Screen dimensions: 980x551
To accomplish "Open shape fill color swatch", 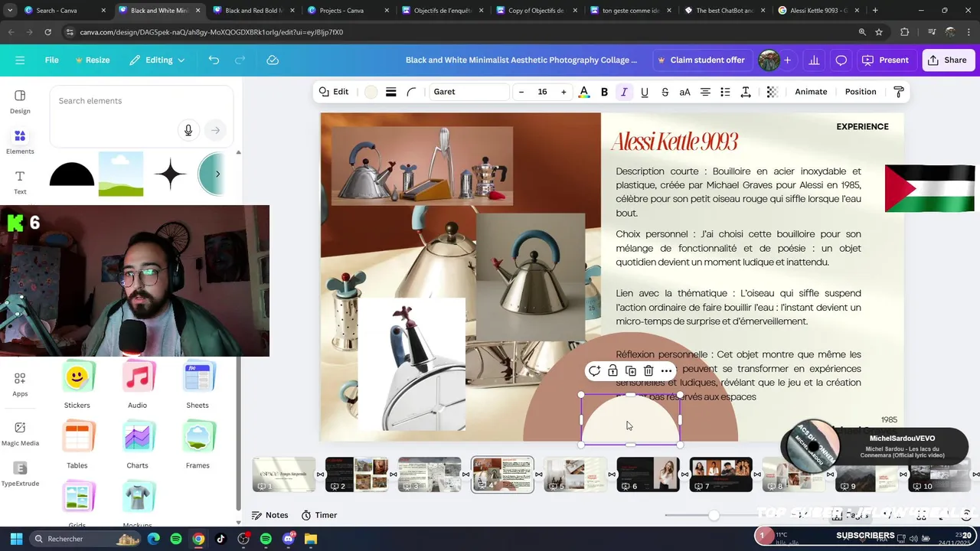I will click(371, 92).
